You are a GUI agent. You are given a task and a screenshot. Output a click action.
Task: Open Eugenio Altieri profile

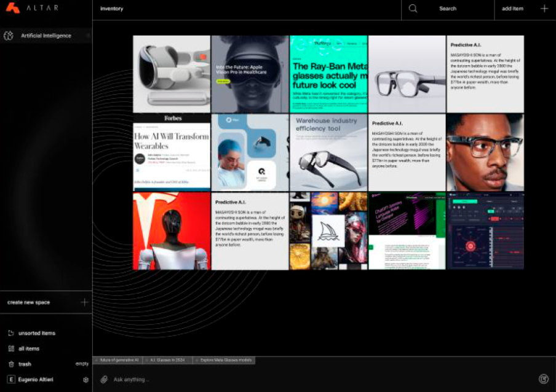36,380
